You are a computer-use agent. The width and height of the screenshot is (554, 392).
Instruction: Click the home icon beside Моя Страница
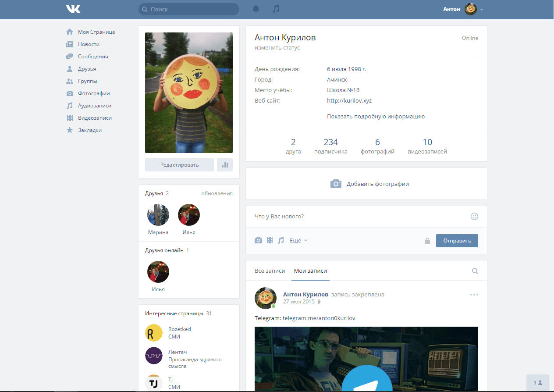coord(69,32)
